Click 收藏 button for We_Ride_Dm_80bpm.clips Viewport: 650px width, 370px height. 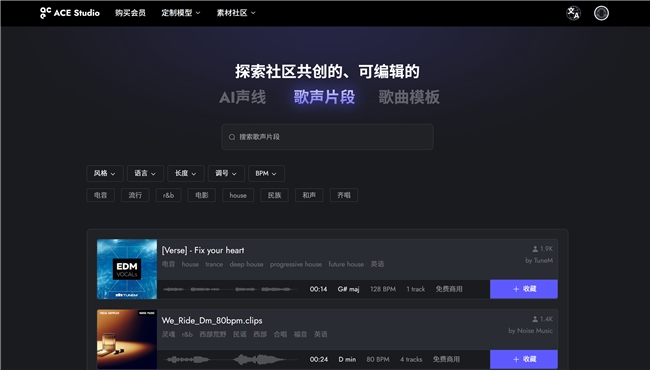pos(524,359)
